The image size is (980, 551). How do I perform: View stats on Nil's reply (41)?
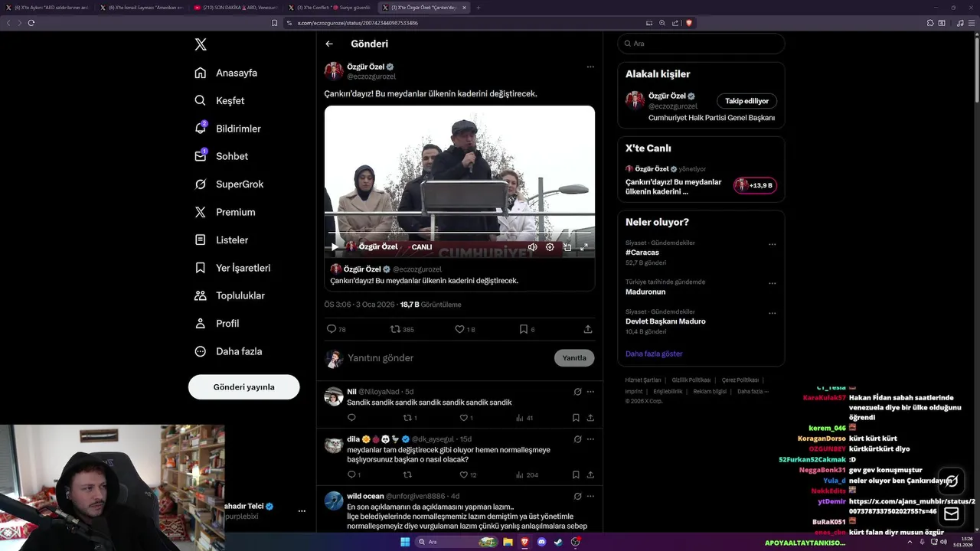tap(524, 418)
